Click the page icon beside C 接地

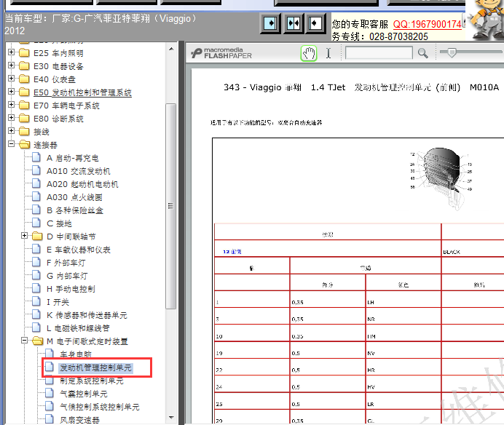tap(36, 223)
